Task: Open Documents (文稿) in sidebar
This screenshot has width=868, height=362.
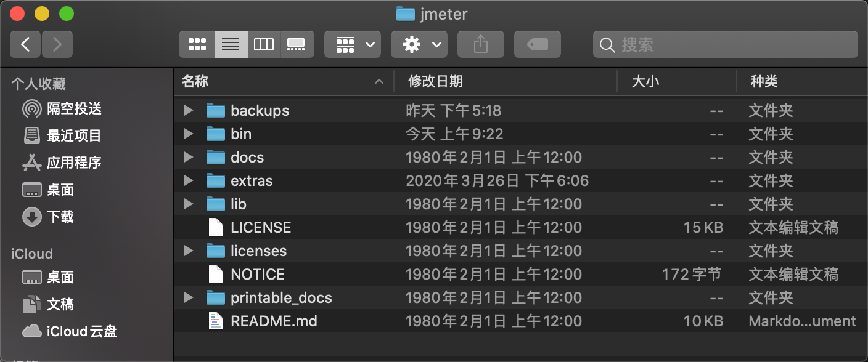Action: click(48, 305)
